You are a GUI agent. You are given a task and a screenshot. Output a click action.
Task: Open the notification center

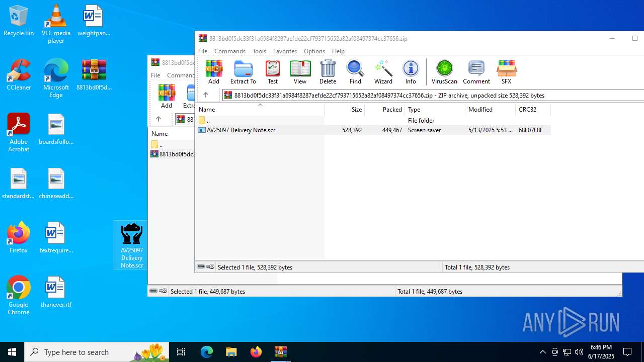pyautogui.click(x=627, y=352)
